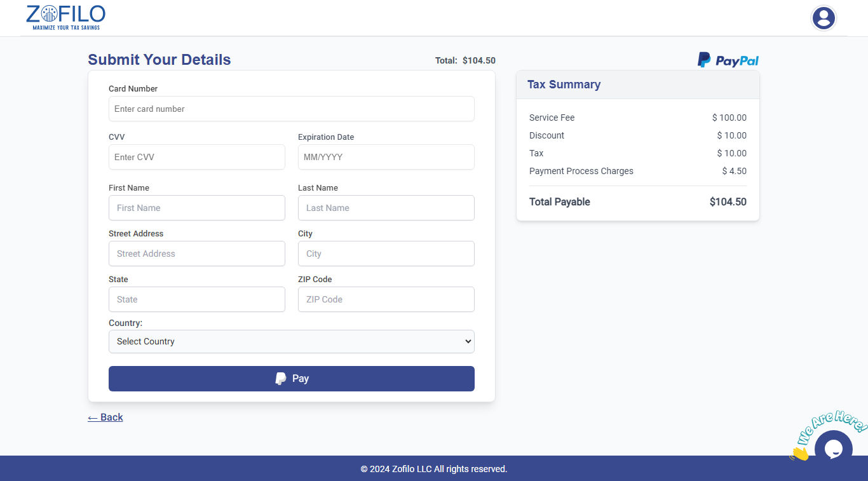This screenshot has height=481, width=868.
Task: Open the chat support bubble
Action: tap(833, 449)
